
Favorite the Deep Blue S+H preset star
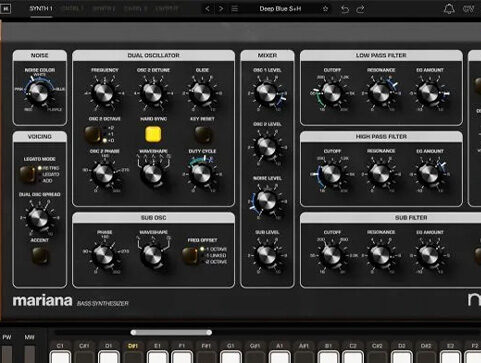click(325, 9)
